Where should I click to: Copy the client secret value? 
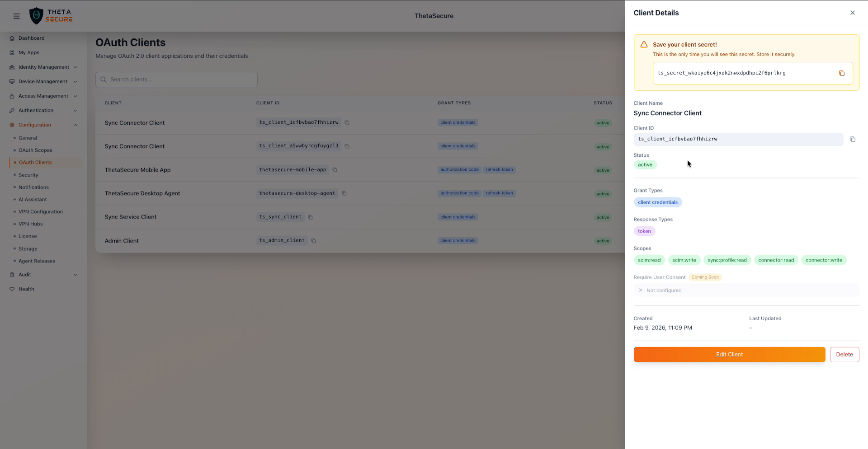point(841,73)
